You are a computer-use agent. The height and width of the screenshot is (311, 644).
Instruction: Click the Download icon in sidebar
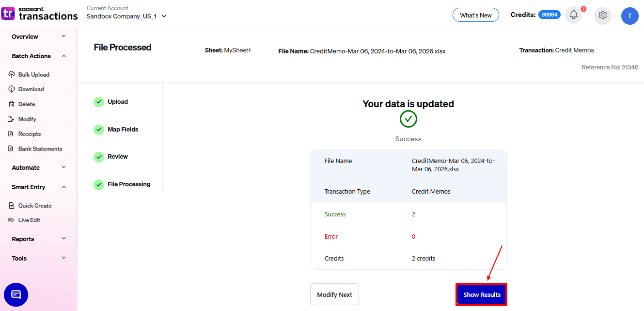tap(12, 89)
